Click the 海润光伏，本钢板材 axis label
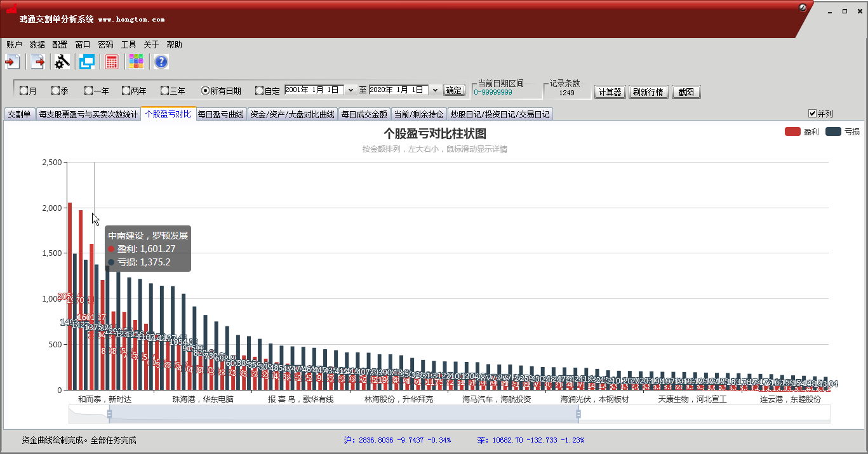Screen dimensions: 868x454 pos(594,399)
